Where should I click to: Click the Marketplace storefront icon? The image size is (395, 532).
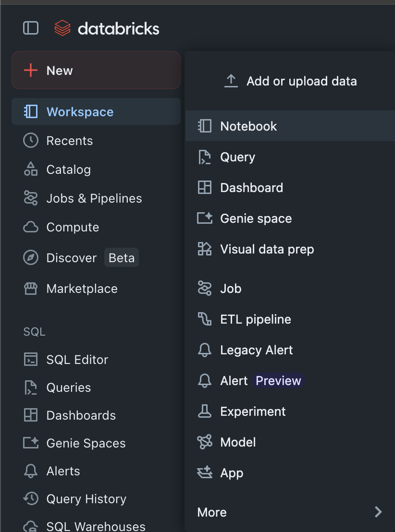pyautogui.click(x=31, y=289)
